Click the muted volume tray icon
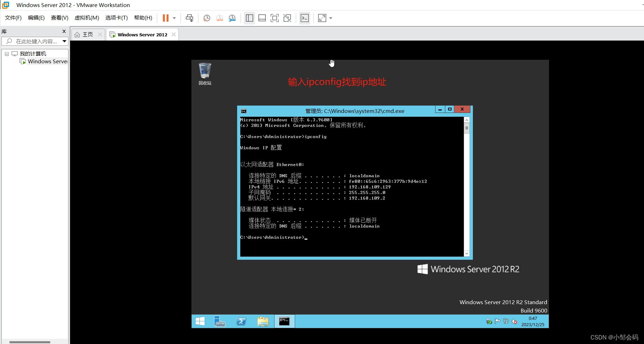 (514, 322)
